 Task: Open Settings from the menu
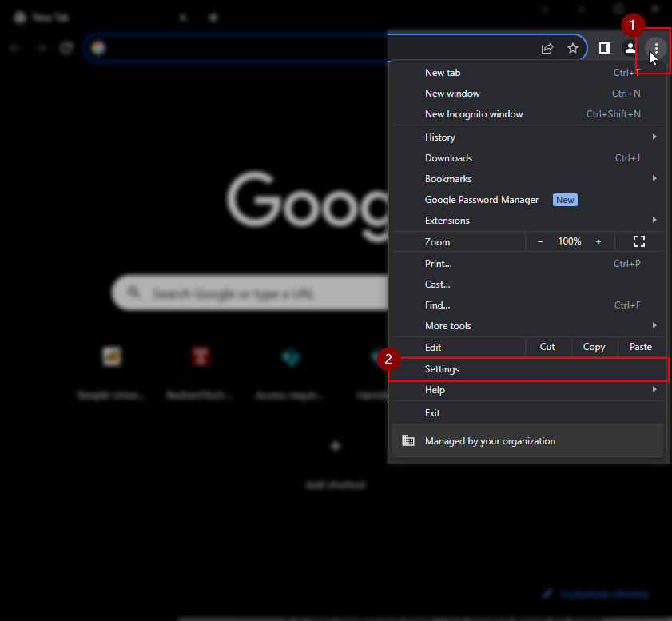(443, 369)
